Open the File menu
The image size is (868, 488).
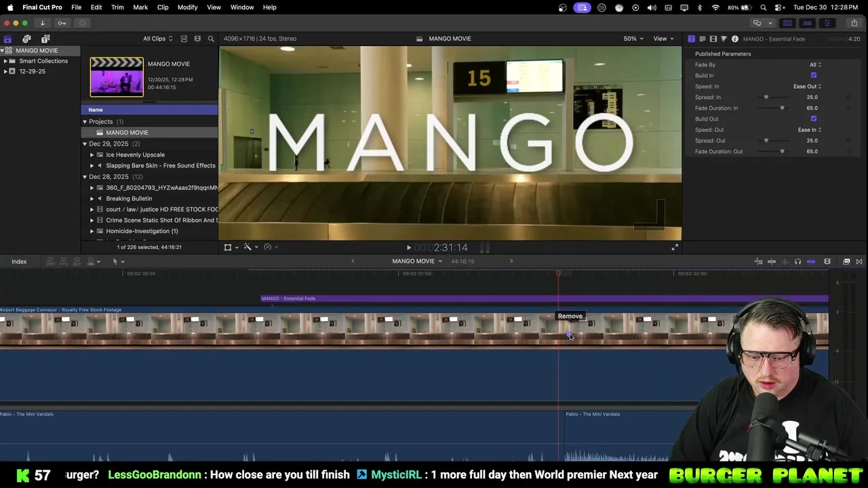(76, 7)
